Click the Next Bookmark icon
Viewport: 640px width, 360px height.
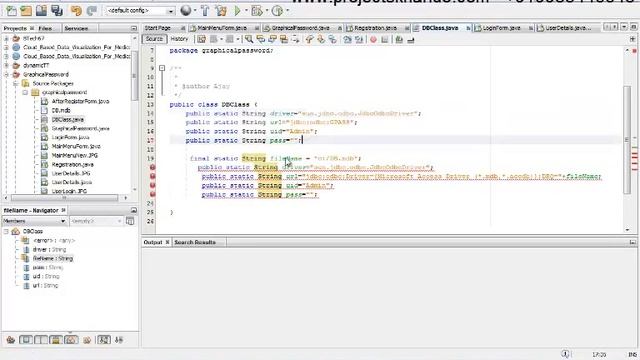point(321,40)
